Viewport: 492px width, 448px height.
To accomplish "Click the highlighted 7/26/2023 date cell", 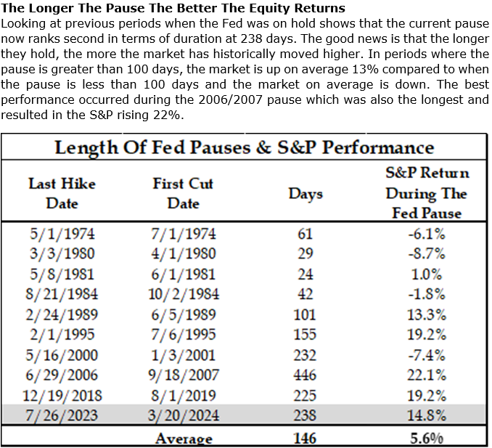I will click(62, 416).
